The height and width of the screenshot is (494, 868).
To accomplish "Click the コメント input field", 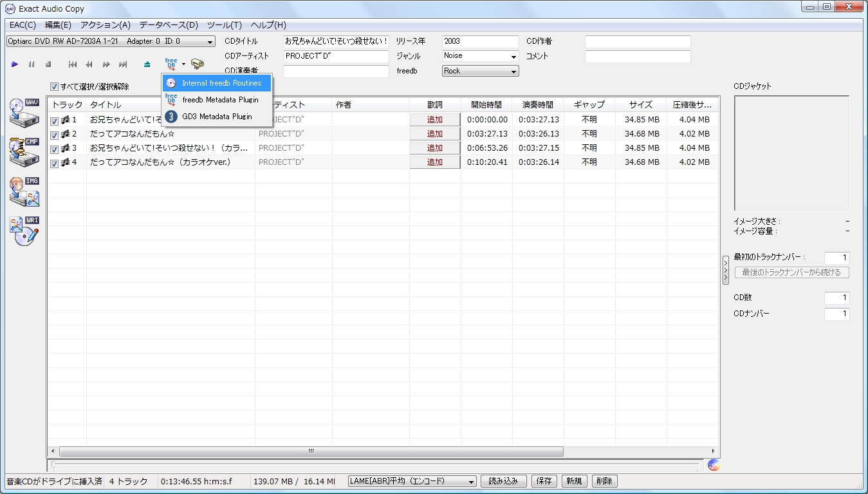I will tap(638, 56).
